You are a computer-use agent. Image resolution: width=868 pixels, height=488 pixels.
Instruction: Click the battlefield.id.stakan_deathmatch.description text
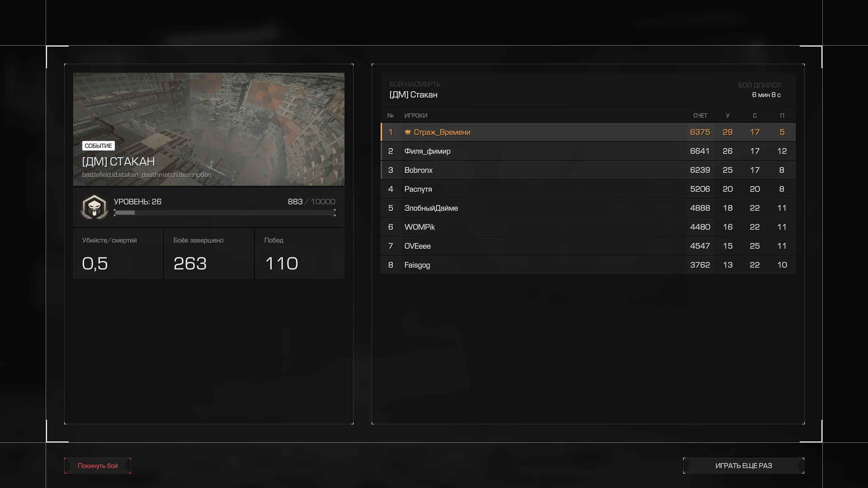(x=146, y=175)
